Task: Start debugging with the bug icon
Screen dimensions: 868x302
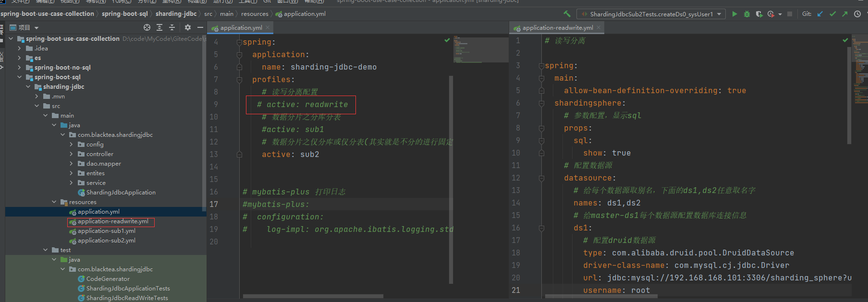Action: [x=746, y=14]
